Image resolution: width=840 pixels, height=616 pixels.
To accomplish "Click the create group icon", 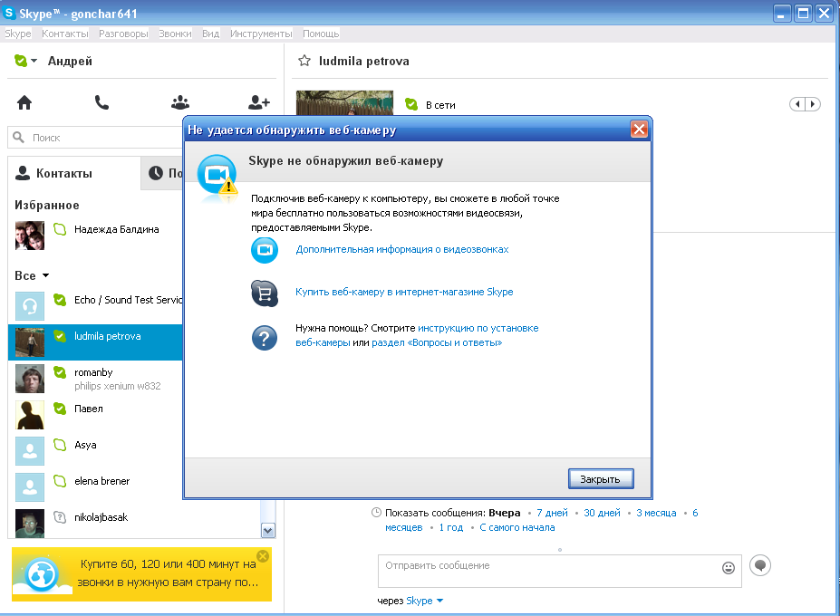I will 180,102.
